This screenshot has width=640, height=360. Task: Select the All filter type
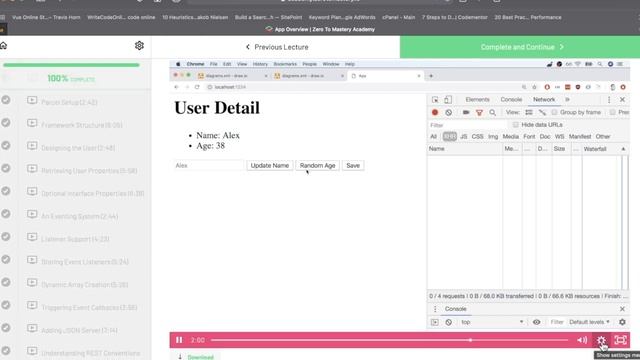[x=433, y=137]
